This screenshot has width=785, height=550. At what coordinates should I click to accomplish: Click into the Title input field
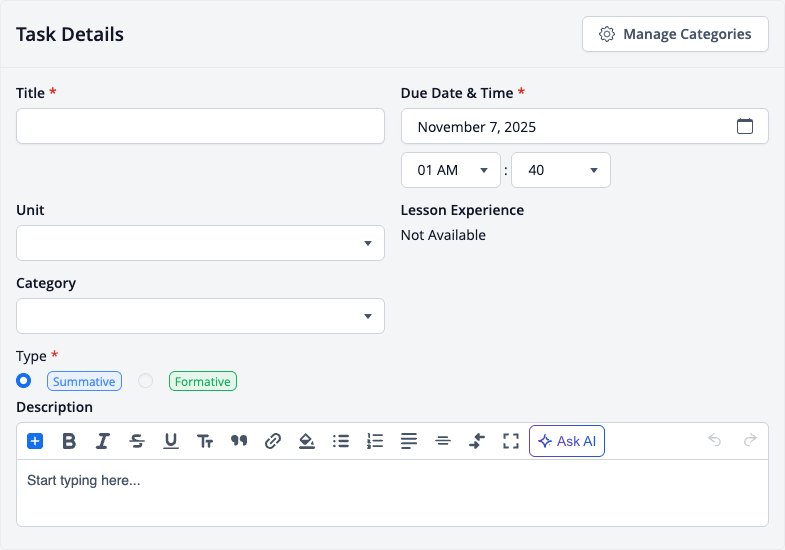click(200, 126)
